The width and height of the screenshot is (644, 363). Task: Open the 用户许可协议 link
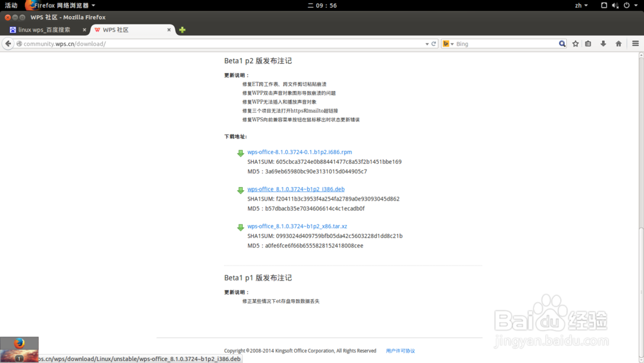[400, 351]
